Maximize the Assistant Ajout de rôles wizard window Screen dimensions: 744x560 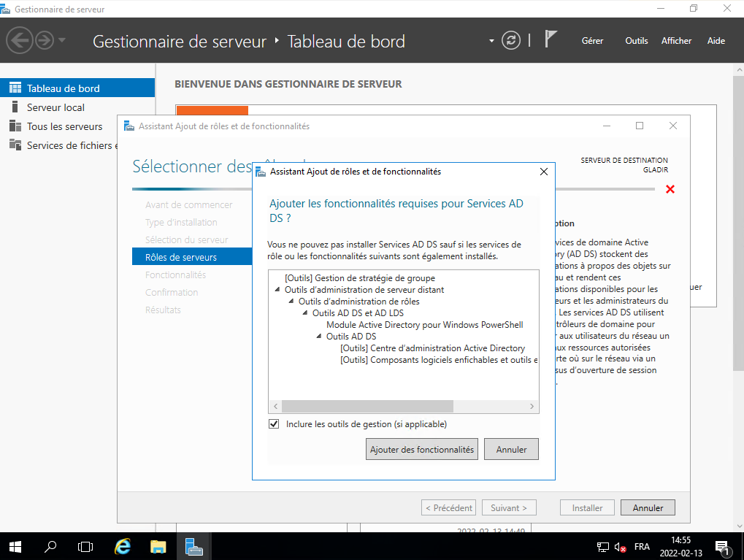pyautogui.click(x=640, y=126)
